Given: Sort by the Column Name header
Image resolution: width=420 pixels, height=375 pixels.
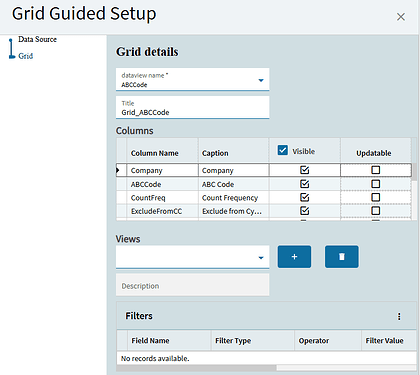Looking at the screenshot, I should point(155,153).
